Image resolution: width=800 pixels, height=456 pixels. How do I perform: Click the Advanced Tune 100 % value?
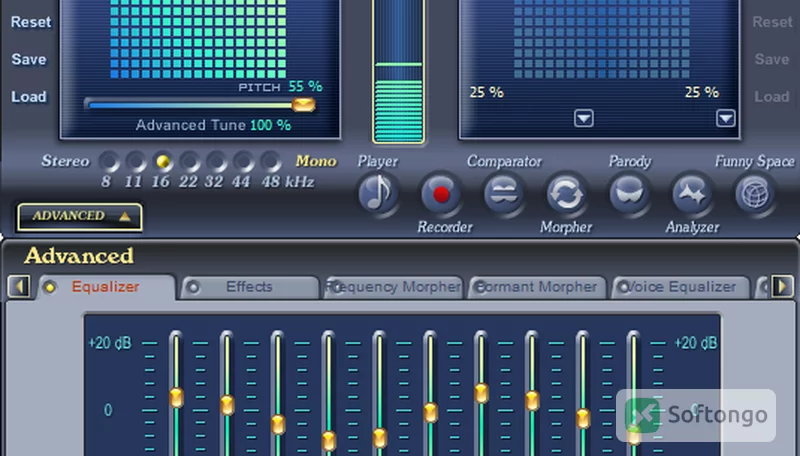pyautogui.click(x=270, y=125)
